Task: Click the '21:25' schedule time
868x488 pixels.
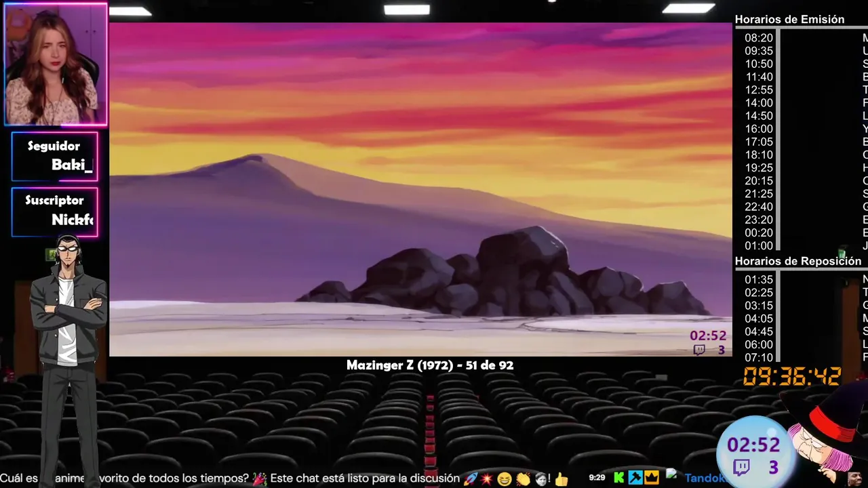Action: [x=759, y=194]
